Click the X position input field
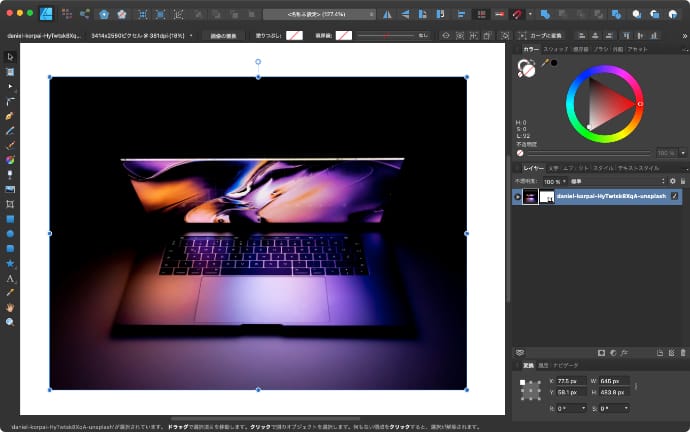The image size is (690, 432). coord(569,381)
